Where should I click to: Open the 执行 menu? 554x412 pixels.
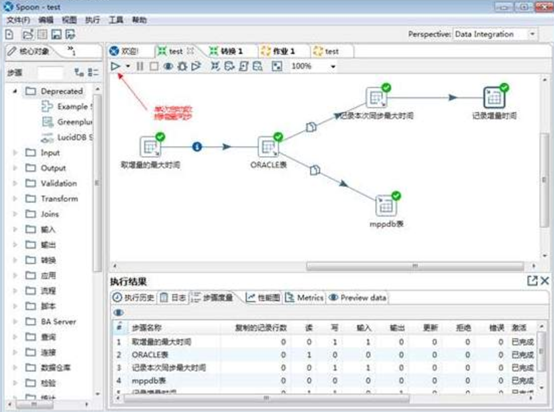pyautogui.click(x=93, y=20)
